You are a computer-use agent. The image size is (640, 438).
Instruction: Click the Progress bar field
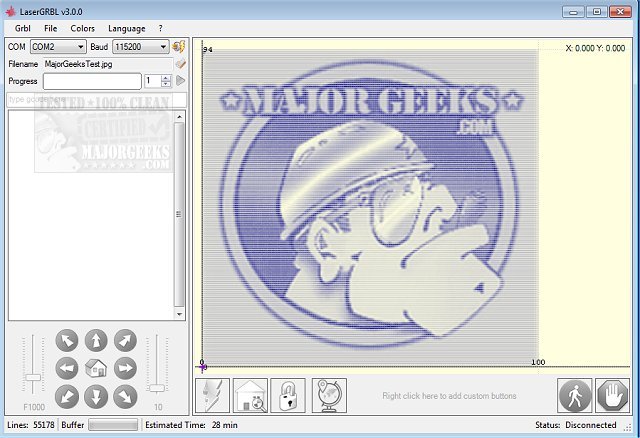click(92, 81)
